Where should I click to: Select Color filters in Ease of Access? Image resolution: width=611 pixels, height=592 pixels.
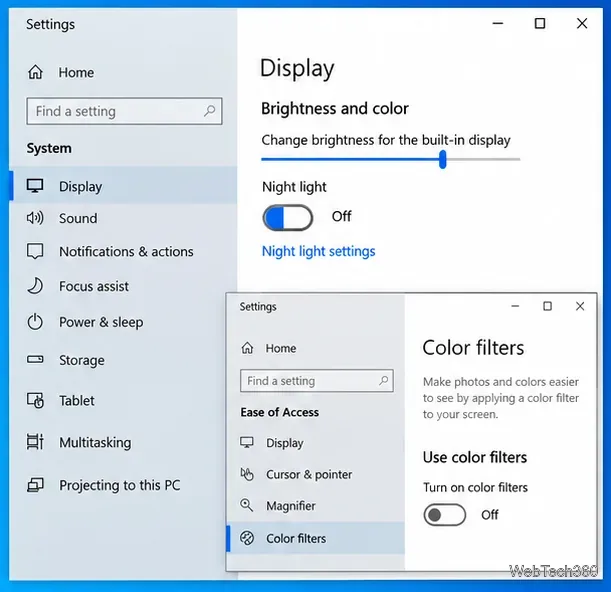[x=316, y=538]
